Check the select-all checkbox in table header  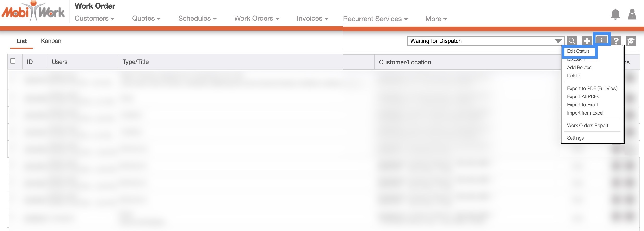pyautogui.click(x=13, y=61)
